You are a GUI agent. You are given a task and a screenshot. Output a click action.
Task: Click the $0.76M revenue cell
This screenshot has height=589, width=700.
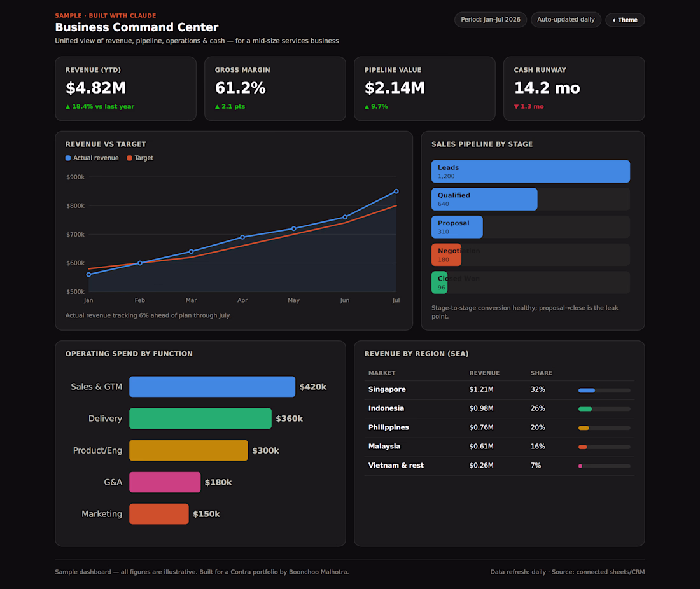[481, 427]
